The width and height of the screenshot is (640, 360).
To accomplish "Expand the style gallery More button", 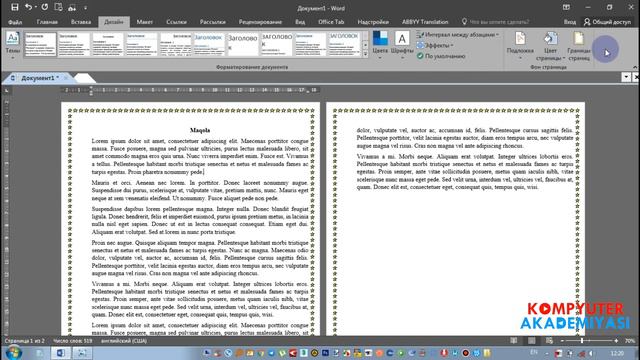I will coord(365,53).
